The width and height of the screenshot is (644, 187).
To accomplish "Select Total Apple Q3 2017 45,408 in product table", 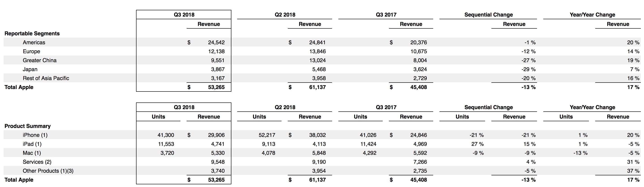I will pos(418,180).
